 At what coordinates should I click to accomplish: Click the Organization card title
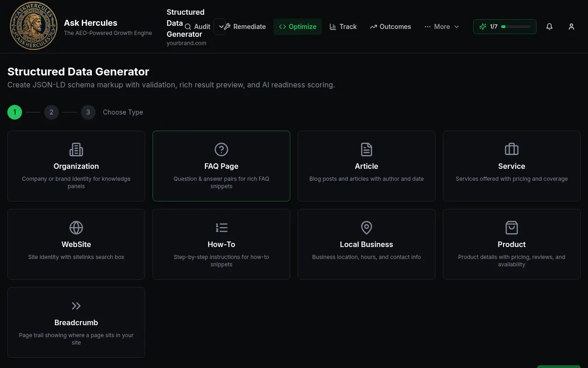click(x=76, y=166)
